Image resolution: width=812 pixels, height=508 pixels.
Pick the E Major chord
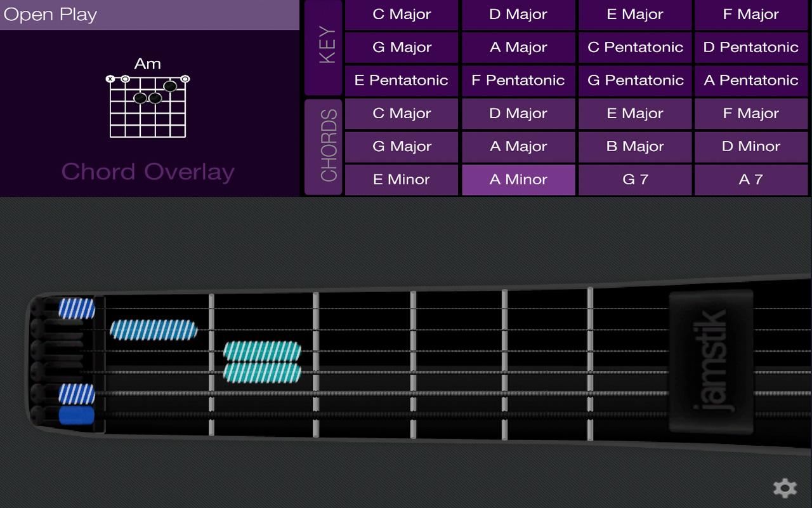tap(635, 114)
